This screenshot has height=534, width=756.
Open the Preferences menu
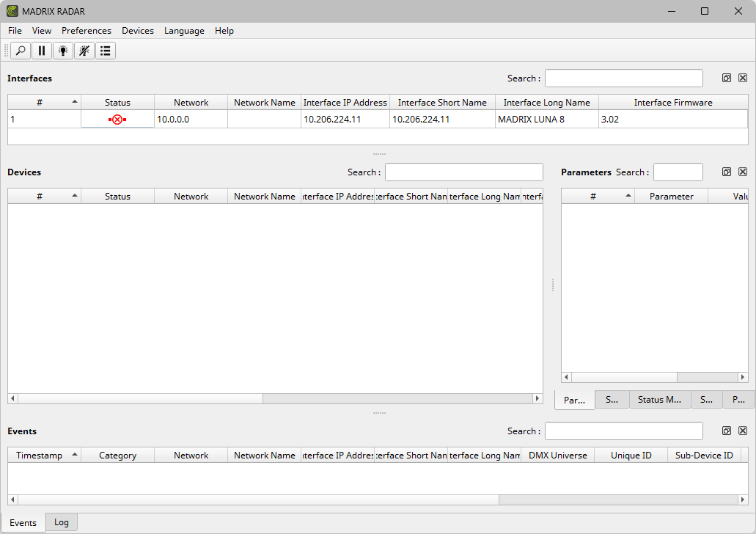click(x=87, y=31)
